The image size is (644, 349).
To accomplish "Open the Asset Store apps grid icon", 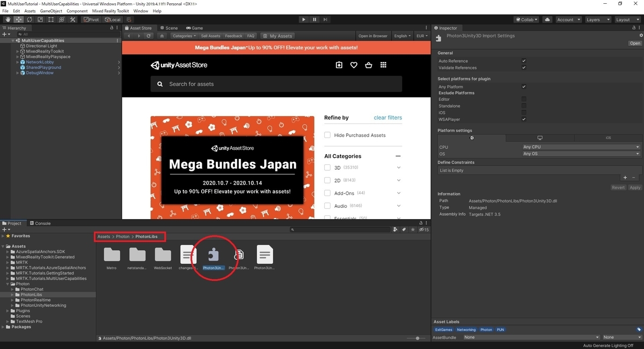I will (x=383, y=65).
